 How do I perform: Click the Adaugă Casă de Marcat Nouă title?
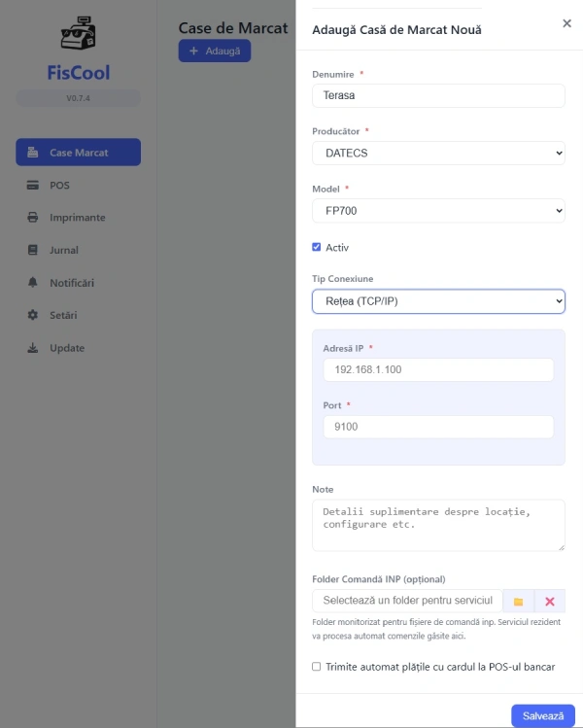tap(396, 30)
